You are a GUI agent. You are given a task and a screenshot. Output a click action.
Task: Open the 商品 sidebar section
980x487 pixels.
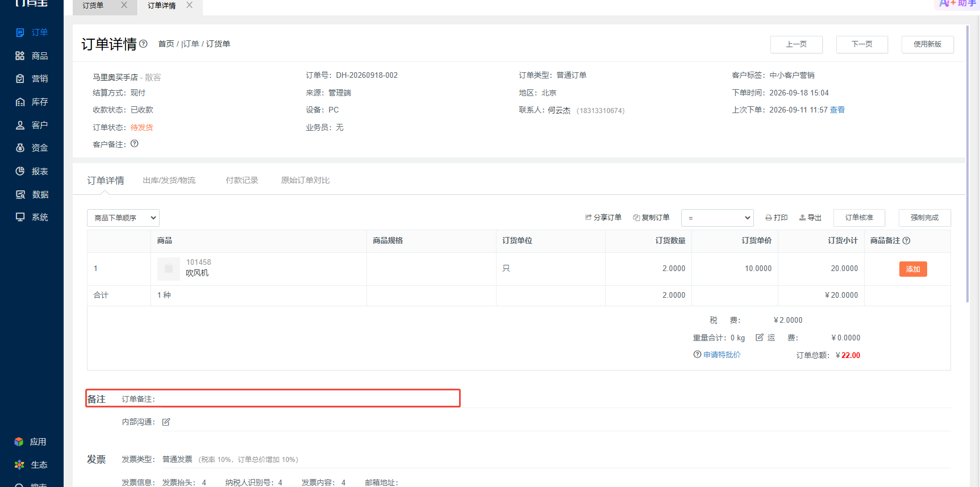click(x=32, y=56)
